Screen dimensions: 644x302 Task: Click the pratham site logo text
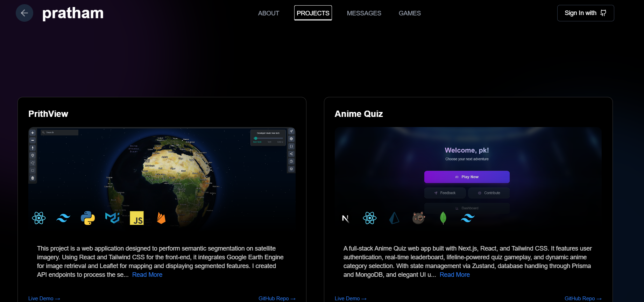(73, 13)
